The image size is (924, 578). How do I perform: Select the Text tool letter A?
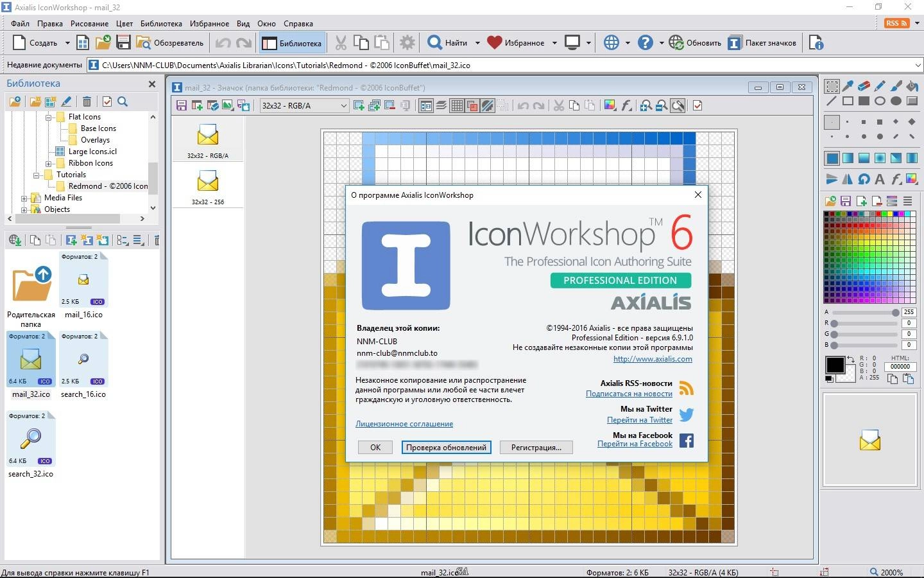click(x=880, y=179)
